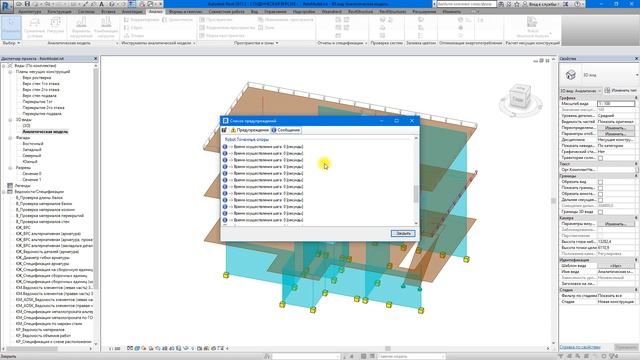Open the 3D вид type selector dropdown
Screen dimensions: 640x360
coord(637,75)
